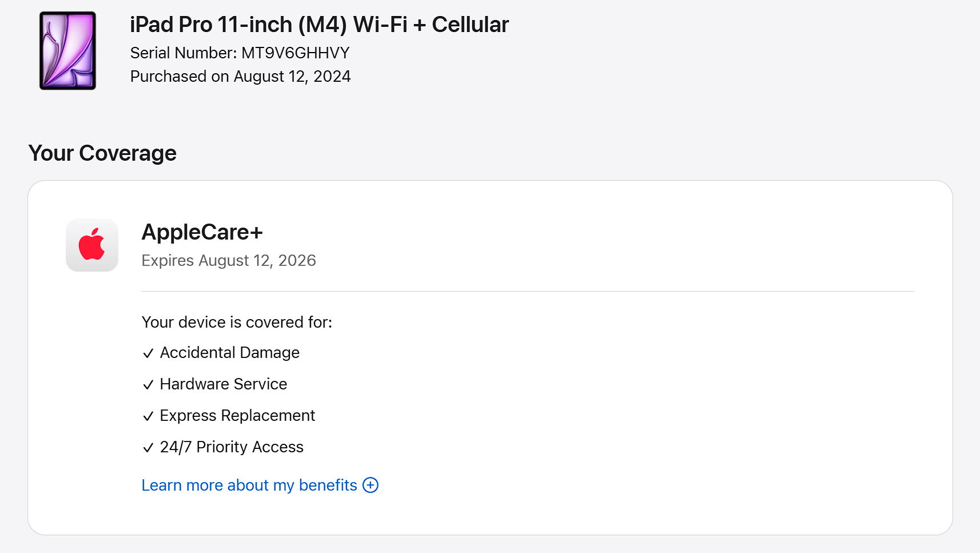Click the checkmark beside Express Replacement
The image size is (980, 553).
pos(148,416)
